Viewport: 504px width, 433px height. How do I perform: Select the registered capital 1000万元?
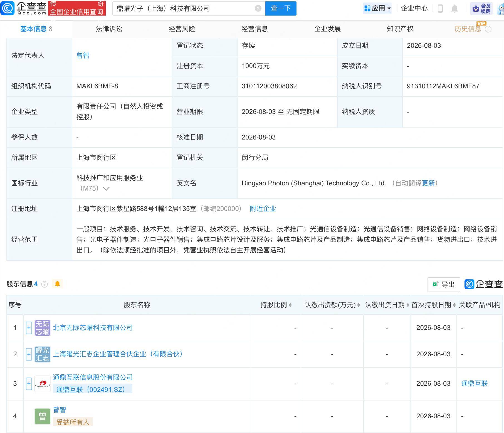256,66
